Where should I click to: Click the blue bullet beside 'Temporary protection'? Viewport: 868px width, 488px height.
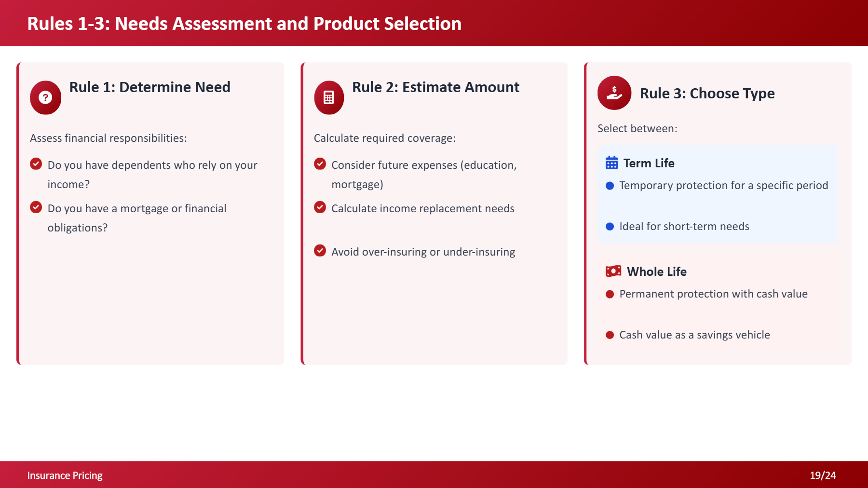coord(610,186)
